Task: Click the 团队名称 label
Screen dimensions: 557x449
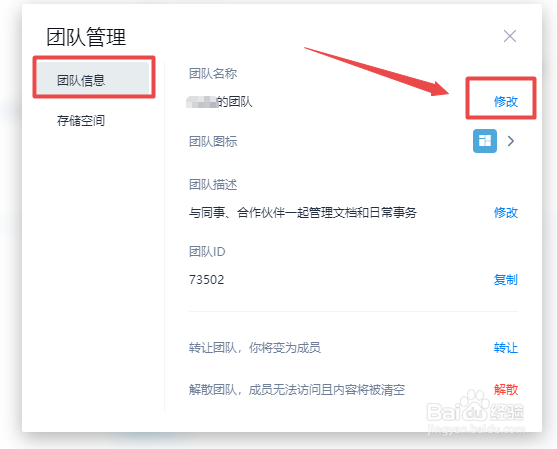Action: tap(213, 74)
